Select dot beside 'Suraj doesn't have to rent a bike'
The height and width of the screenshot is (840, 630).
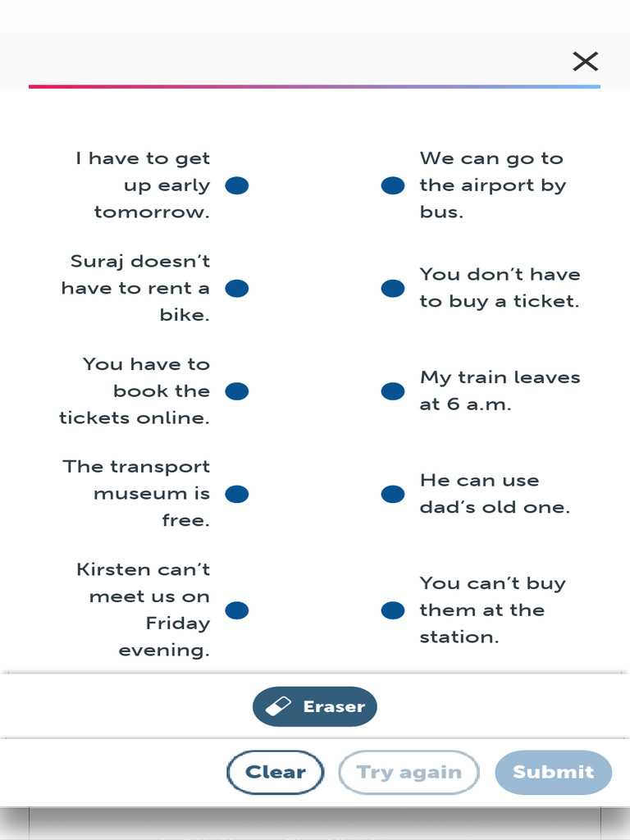237,289
